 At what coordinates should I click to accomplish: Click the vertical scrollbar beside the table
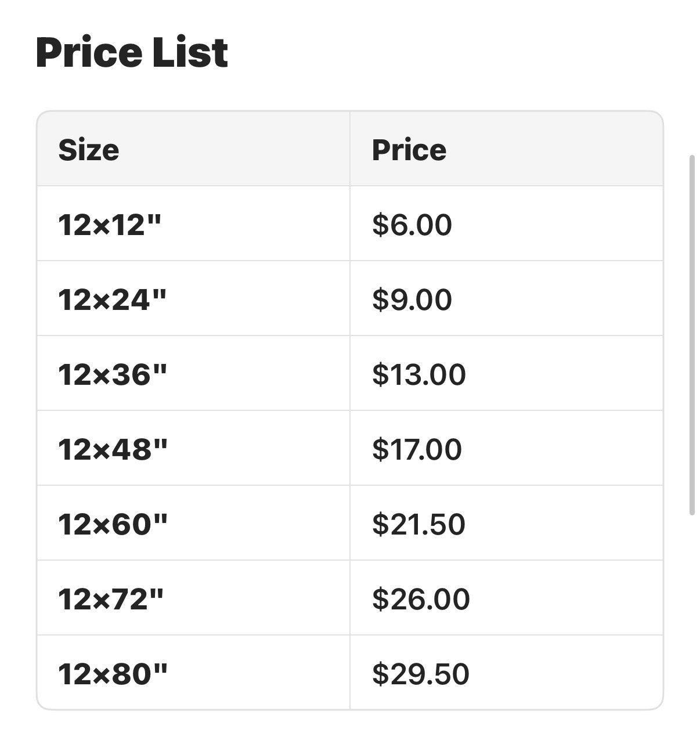[691, 335]
